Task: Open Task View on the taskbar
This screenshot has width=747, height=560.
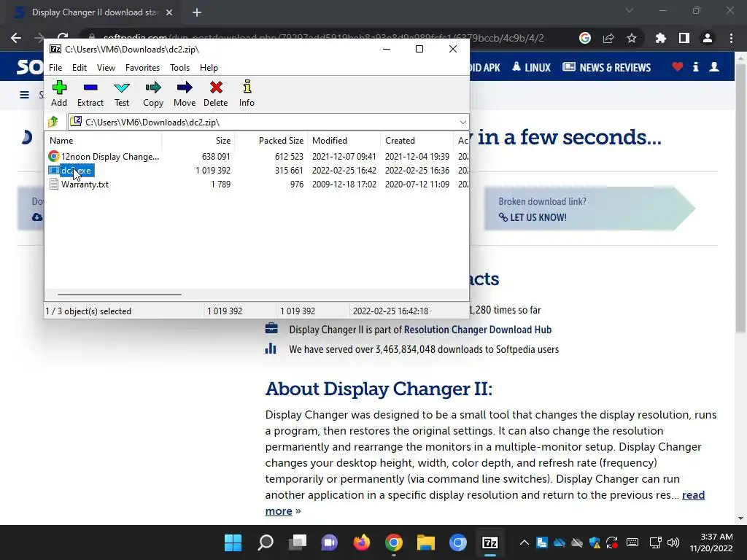Action: tap(298, 542)
